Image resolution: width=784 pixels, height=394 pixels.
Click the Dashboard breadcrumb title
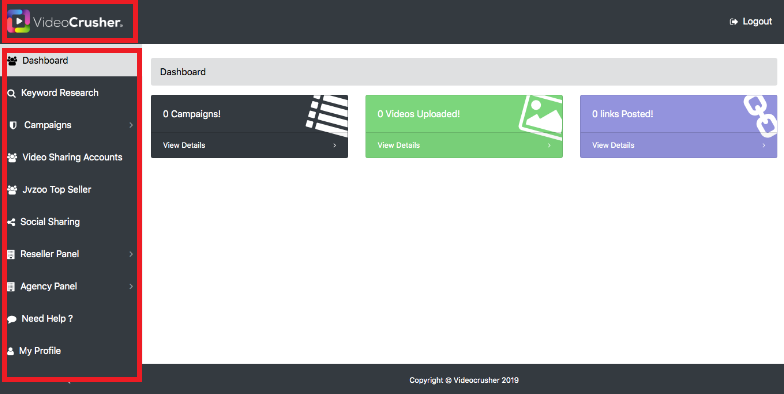click(x=182, y=72)
